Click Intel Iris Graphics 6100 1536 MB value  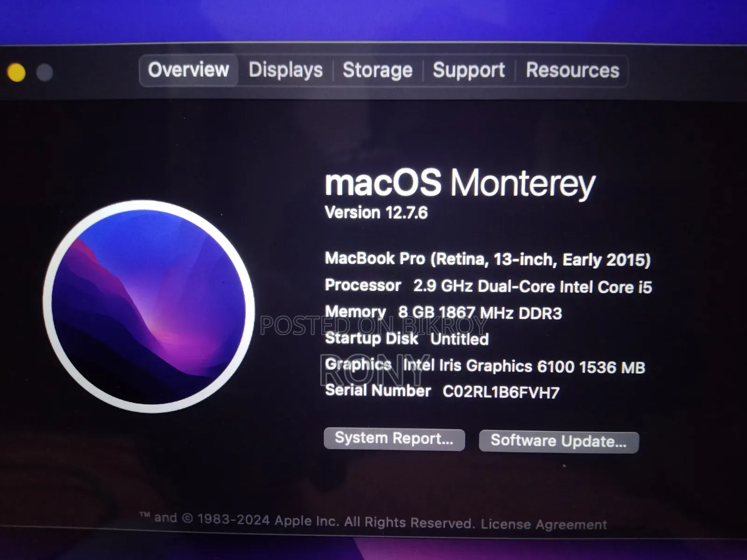(x=524, y=366)
